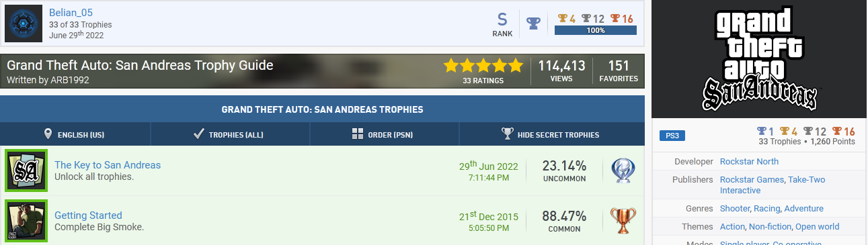Click the PS3 platform tag
This screenshot has height=245, width=868.
(x=672, y=136)
